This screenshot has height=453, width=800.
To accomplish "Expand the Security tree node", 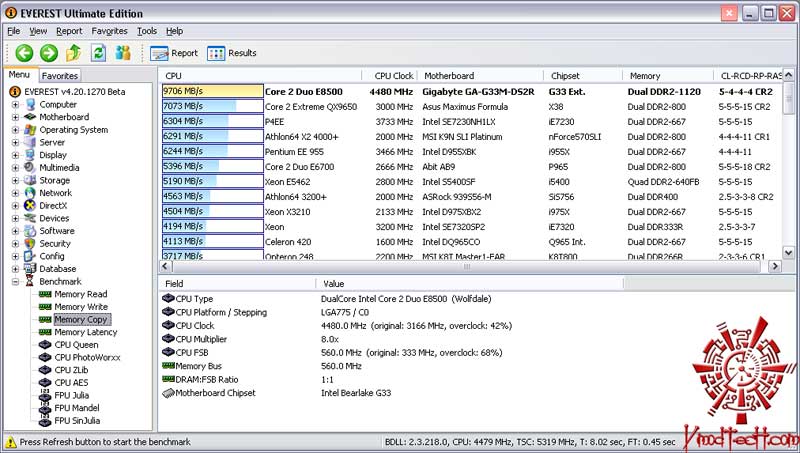I will coord(15,243).
